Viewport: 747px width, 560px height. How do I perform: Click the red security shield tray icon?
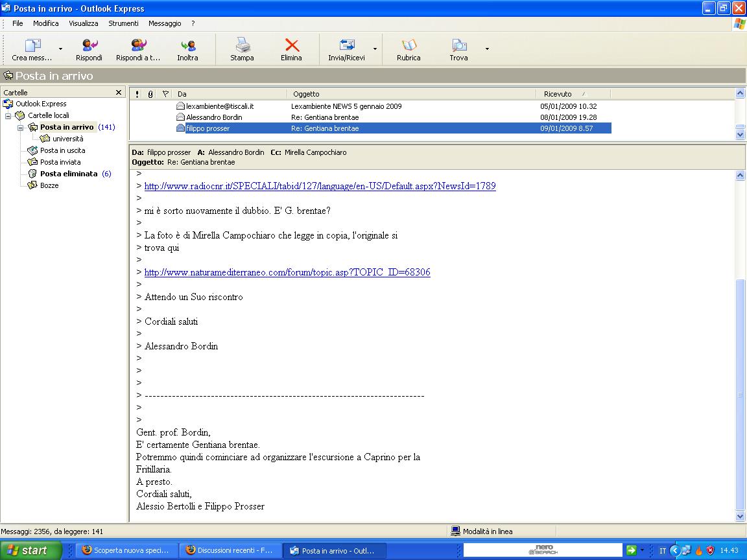pos(710,550)
